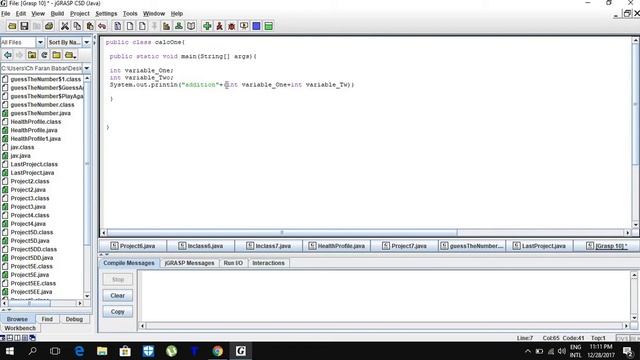
Task: Switch to the Project6.java tab
Action: [x=133, y=246]
